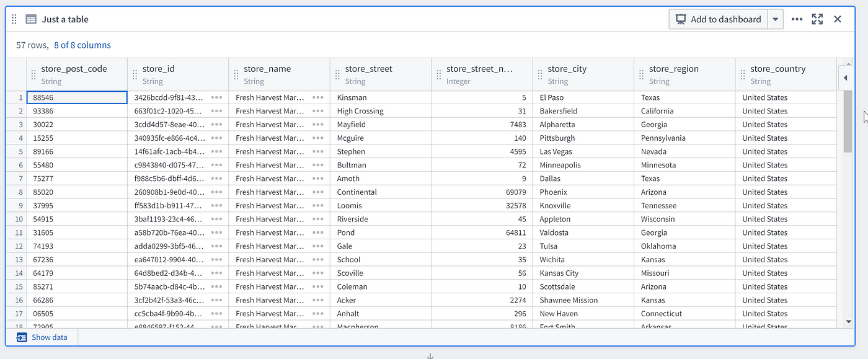The height and width of the screenshot is (359, 868).
Task: Close the Just a table panel
Action: (838, 19)
